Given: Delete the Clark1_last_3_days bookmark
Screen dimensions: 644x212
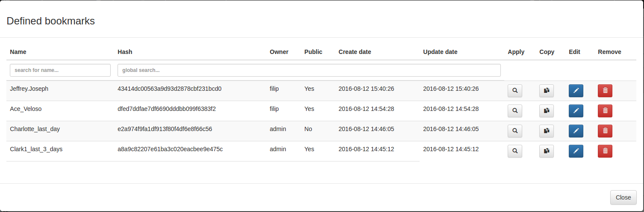Looking at the screenshot, I should click(605, 151).
